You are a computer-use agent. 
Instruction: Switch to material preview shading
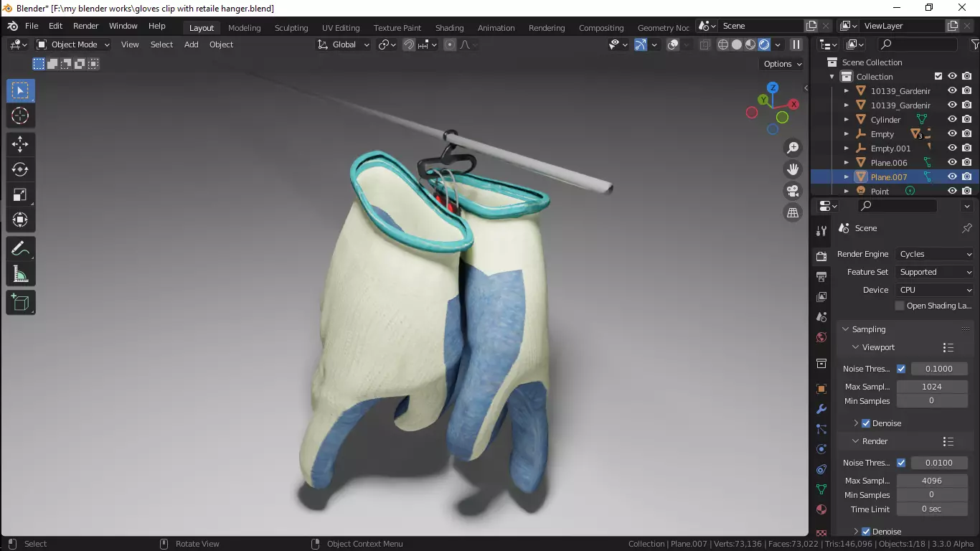[x=750, y=44]
